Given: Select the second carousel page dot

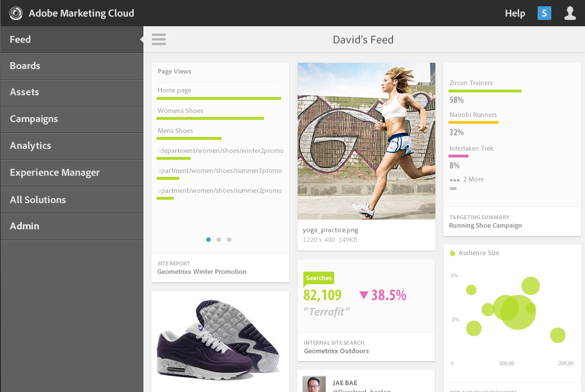Looking at the screenshot, I should click(x=219, y=240).
